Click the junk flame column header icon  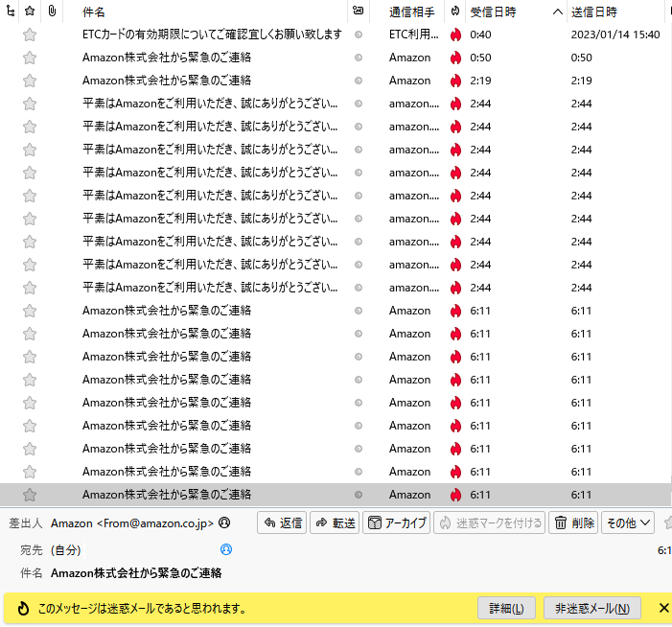tap(455, 12)
